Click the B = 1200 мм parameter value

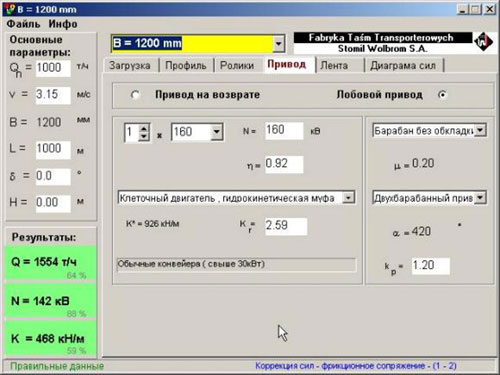pos(49,122)
